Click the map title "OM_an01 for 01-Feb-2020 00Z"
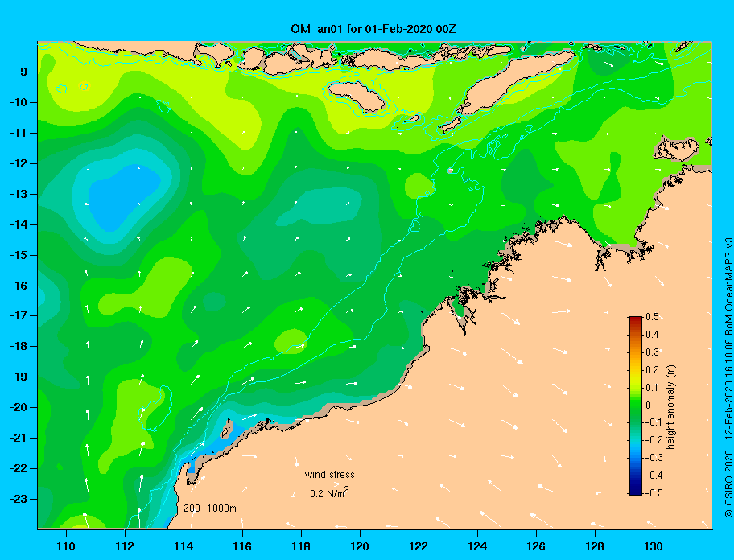 click(373, 29)
